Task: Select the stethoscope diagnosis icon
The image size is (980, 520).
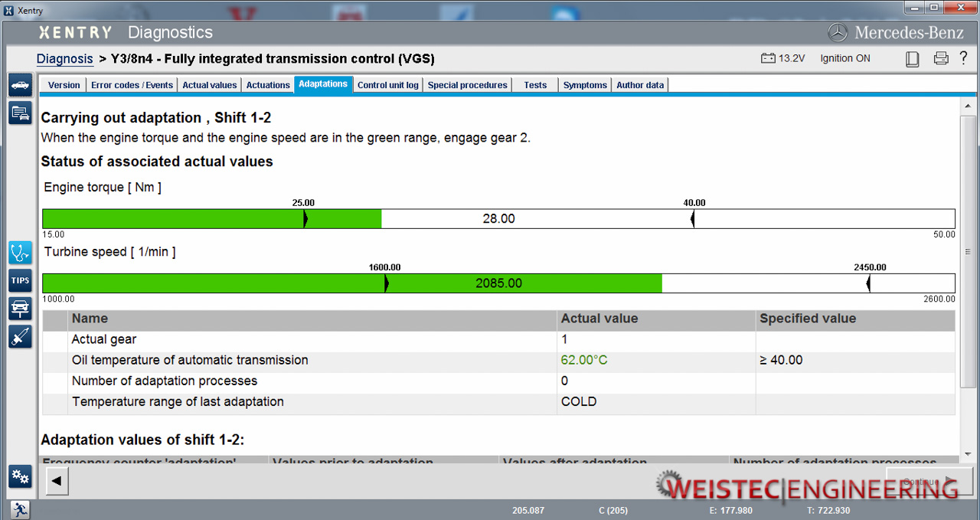Action: tap(20, 253)
